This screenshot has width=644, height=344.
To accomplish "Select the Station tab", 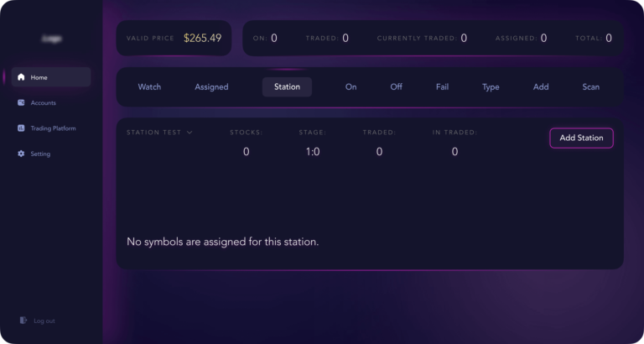I will tap(287, 87).
